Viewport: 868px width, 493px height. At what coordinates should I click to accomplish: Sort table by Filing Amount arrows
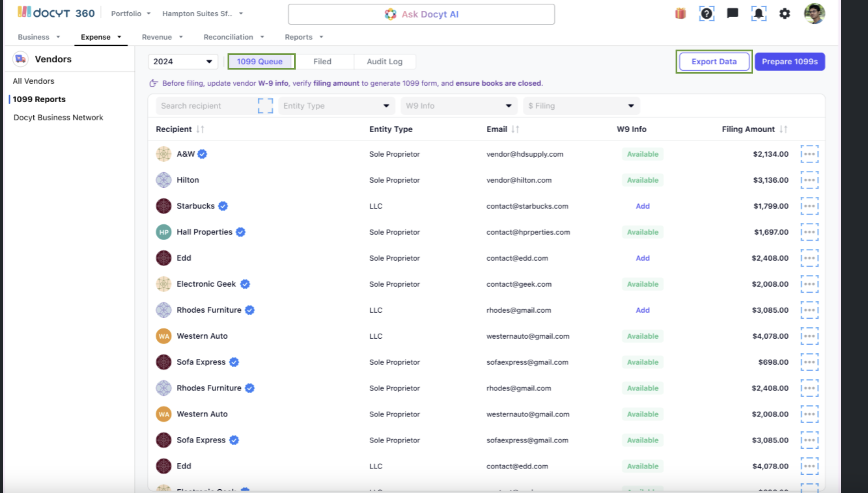(783, 129)
